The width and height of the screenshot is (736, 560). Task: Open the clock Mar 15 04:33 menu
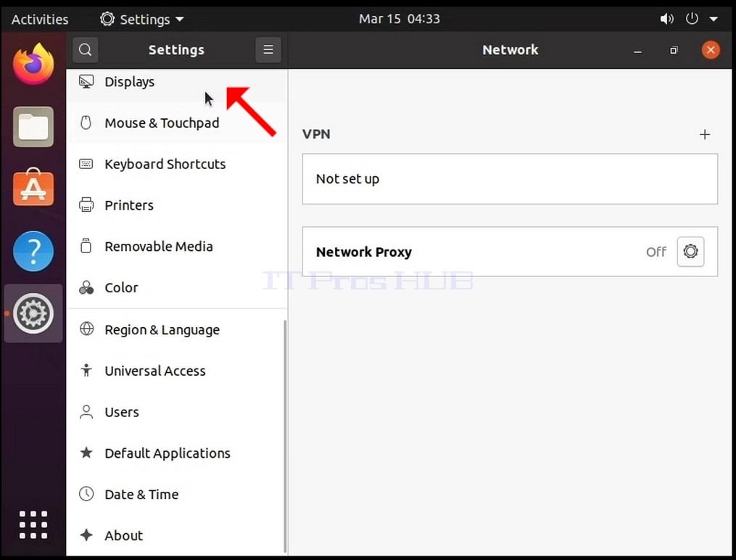pos(400,19)
